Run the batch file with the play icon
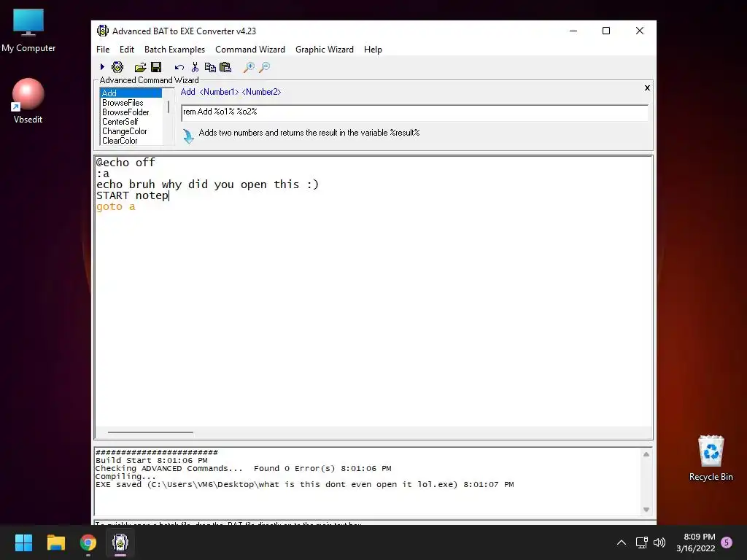This screenshot has width=747, height=560. (102, 67)
